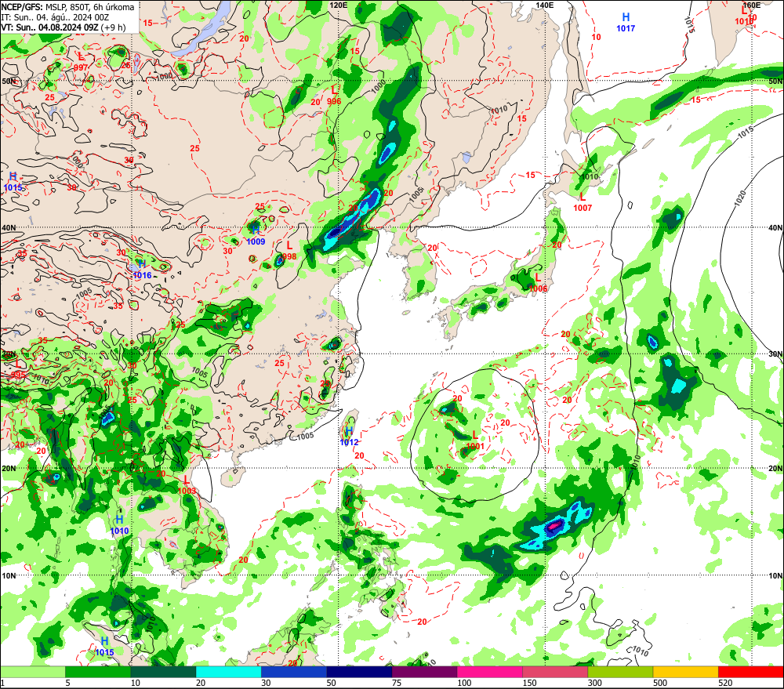Click the legend scale value 520

coord(725,683)
